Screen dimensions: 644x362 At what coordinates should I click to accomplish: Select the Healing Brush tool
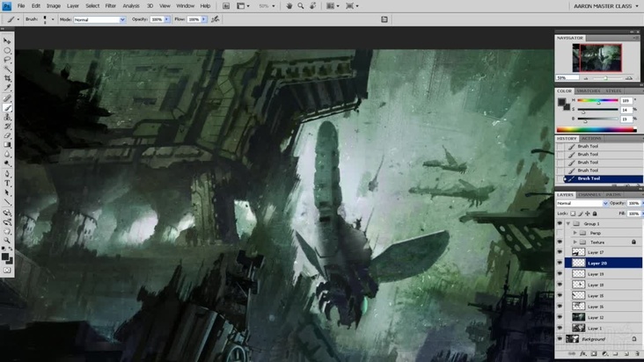[x=7, y=98]
